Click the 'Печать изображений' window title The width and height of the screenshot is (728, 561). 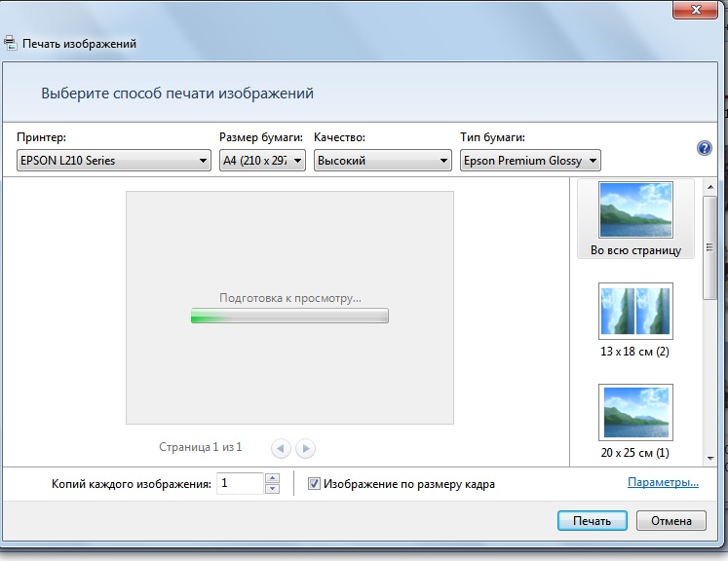[79, 44]
